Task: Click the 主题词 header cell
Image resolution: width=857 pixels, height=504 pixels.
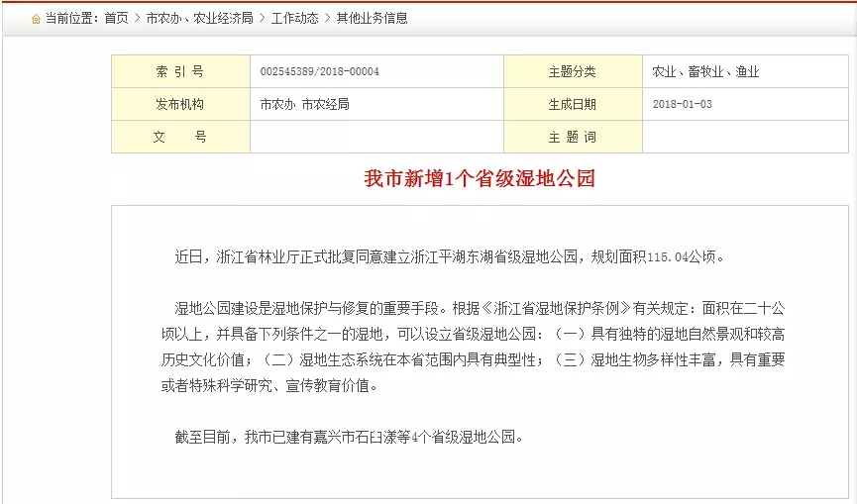Action: click(573, 137)
